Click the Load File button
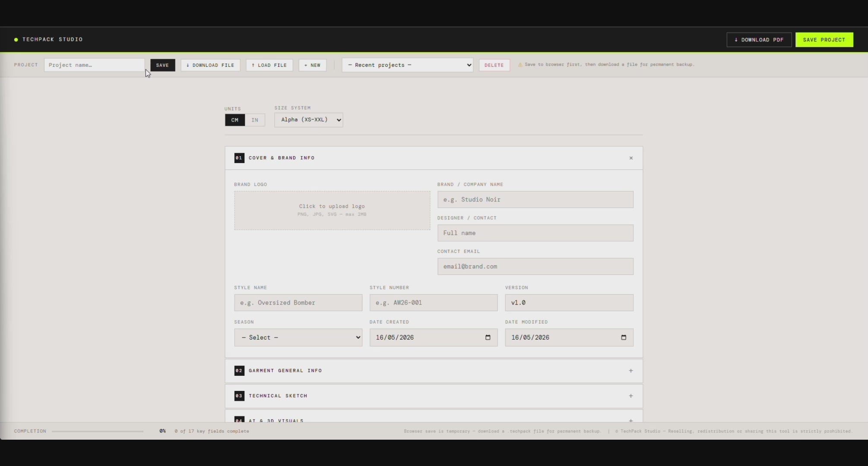 [269, 65]
